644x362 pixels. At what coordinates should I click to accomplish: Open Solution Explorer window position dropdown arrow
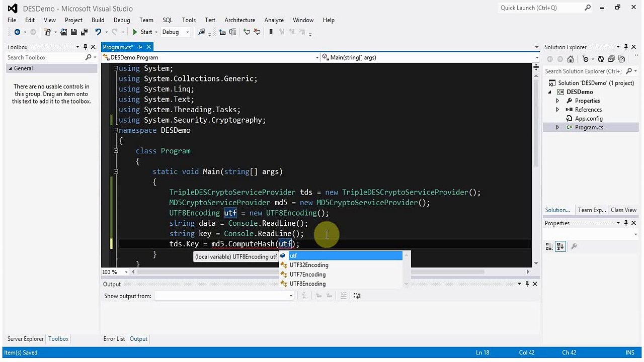[618, 47]
